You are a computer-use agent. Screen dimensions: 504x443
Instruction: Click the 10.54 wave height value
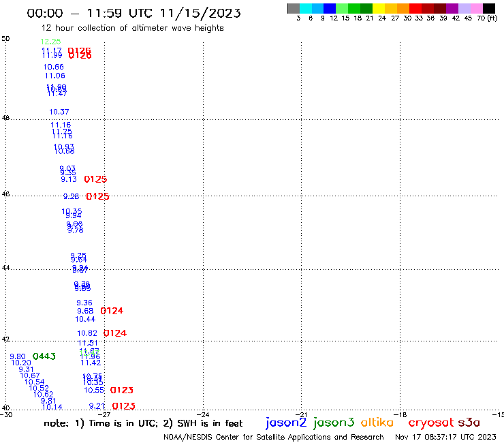34,382
